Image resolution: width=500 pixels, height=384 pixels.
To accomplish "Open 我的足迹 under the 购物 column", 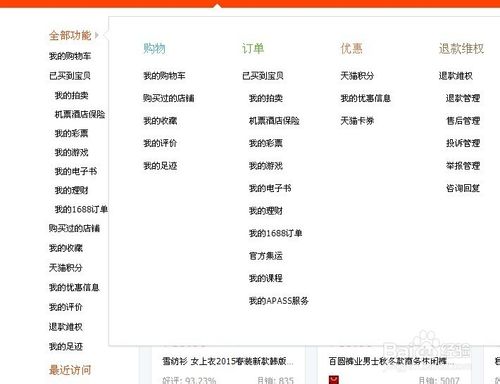I will tap(160, 166).
